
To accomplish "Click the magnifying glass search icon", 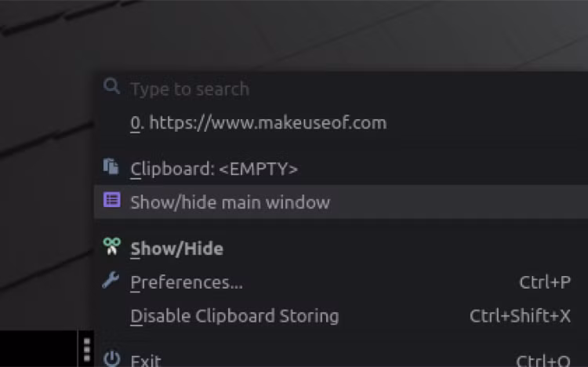I will pos(111,86).
